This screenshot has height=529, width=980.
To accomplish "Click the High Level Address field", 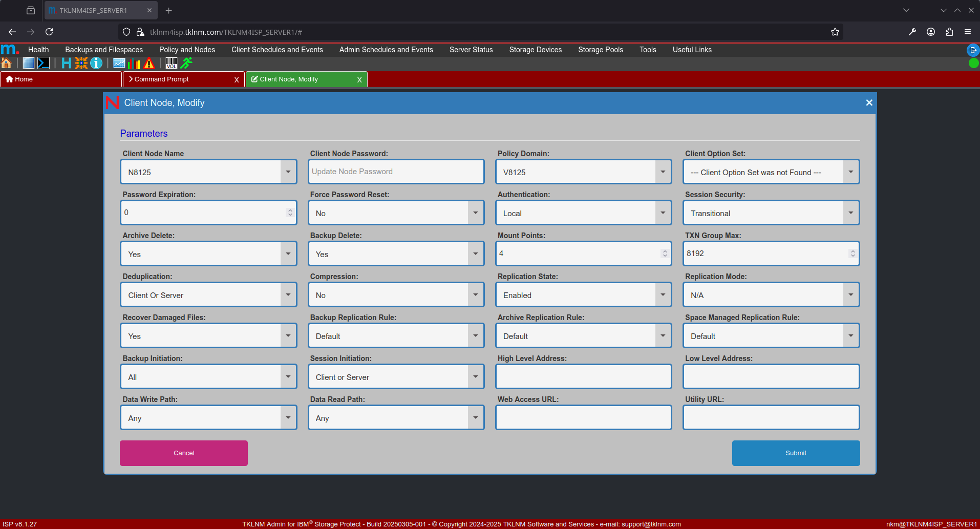I will click(583, 376).
